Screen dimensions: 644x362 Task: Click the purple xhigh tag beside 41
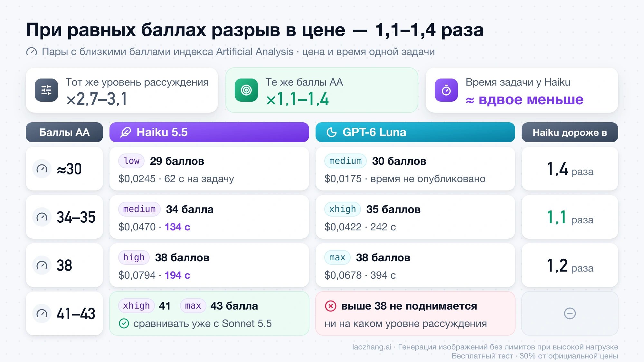click(x=137, y=306)
